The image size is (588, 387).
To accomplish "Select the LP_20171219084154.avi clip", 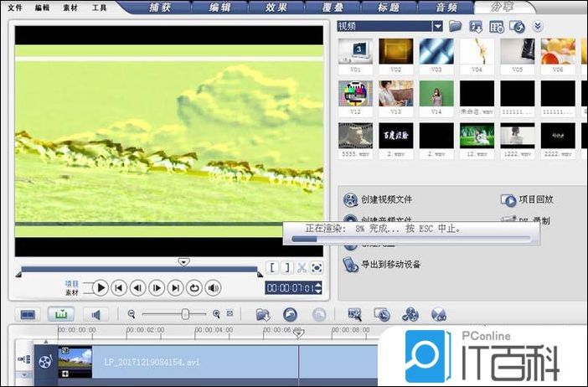I will click(218, 362).
